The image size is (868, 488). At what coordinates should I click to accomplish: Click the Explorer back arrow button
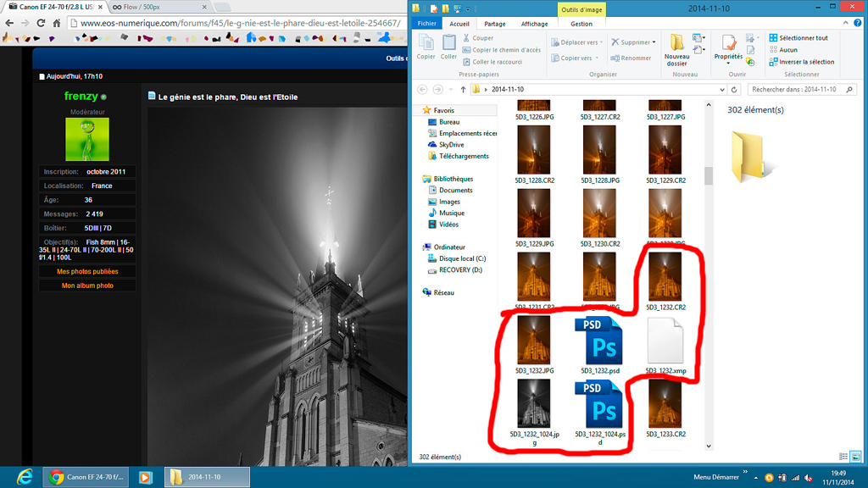pos(422,89)
